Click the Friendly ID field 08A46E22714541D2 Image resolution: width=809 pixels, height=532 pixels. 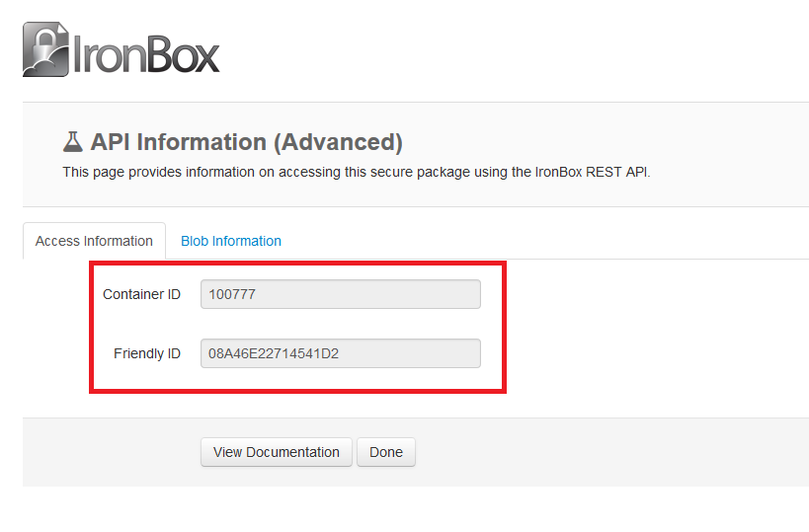341,353
